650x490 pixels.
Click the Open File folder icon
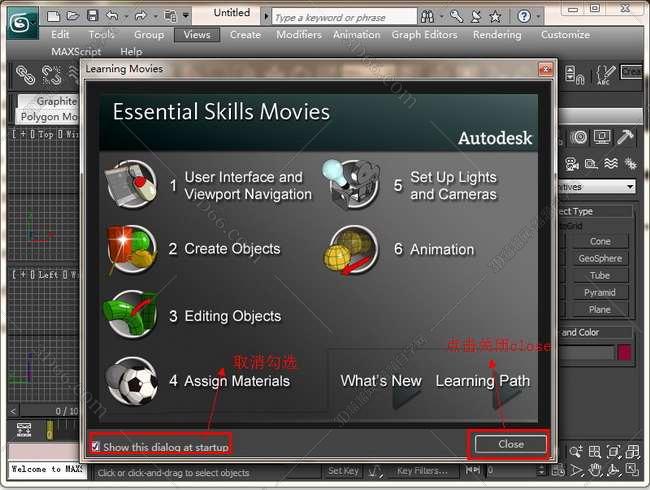pyautogui.click(x=73, y=16)
